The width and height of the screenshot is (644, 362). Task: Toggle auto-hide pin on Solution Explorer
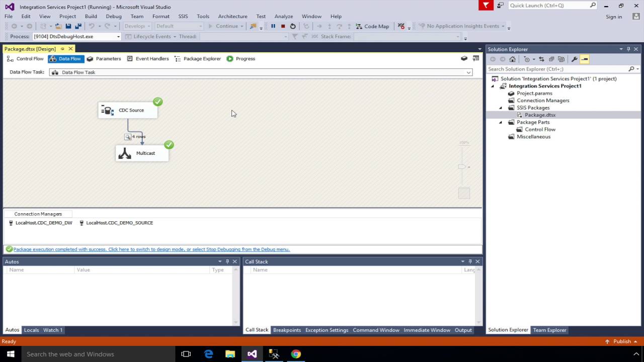point(628,49)
